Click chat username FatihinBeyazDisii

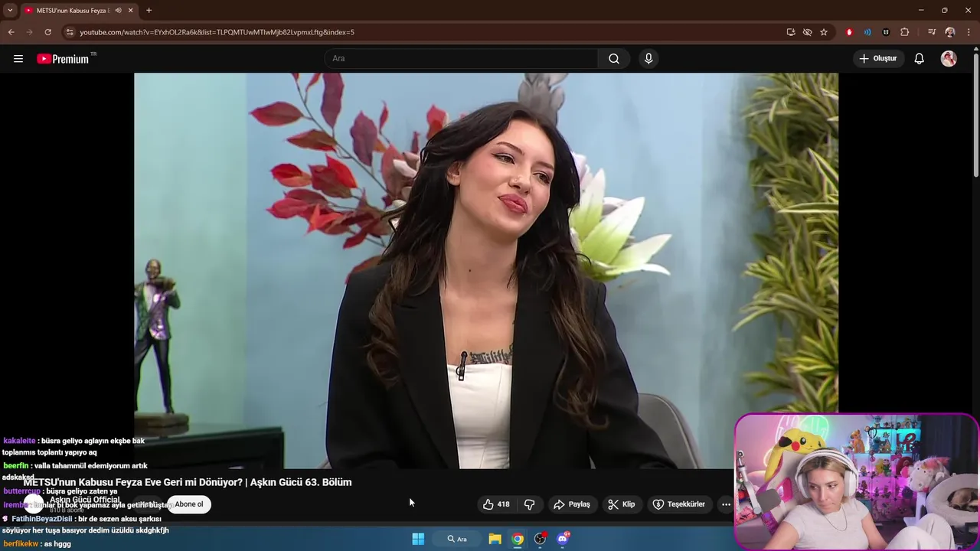(42, 519)
